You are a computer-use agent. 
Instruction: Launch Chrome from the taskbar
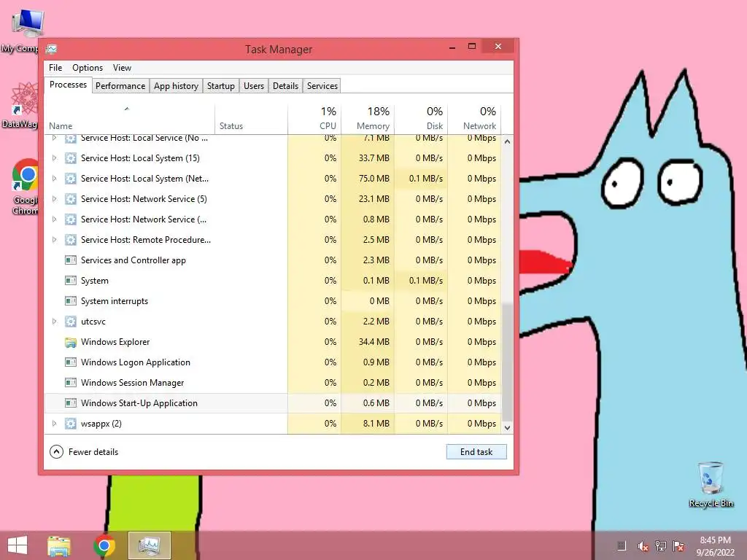(x=104, y=545)
